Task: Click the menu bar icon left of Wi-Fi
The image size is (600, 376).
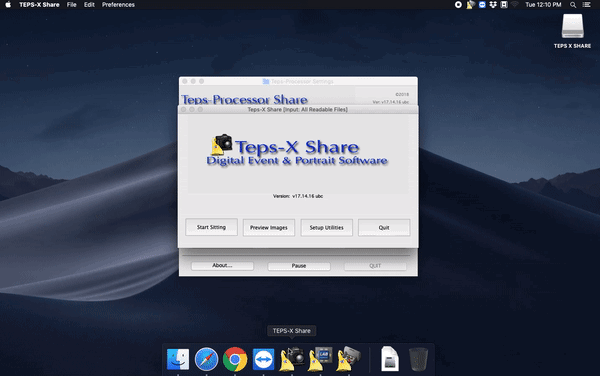Action: coord(504,5)
